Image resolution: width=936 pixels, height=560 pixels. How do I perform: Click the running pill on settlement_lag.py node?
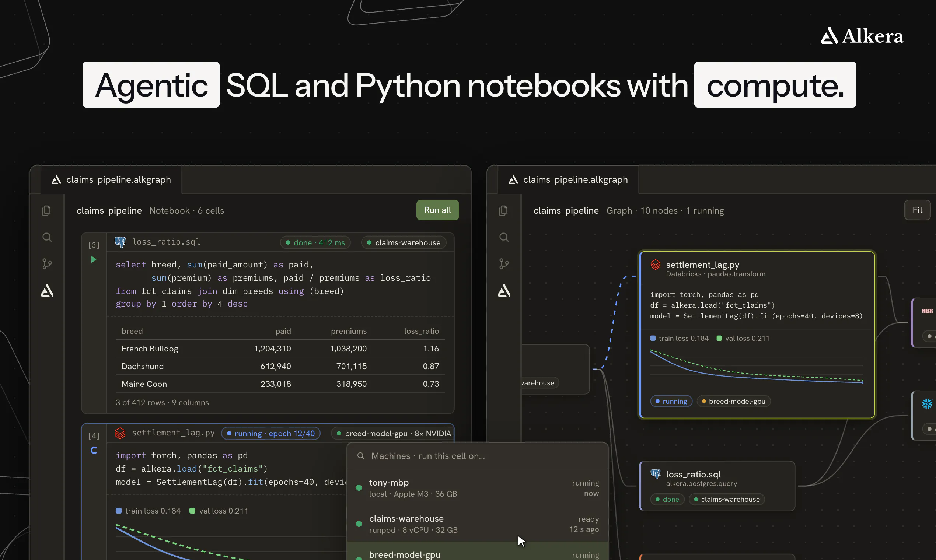tap(671, 401)
